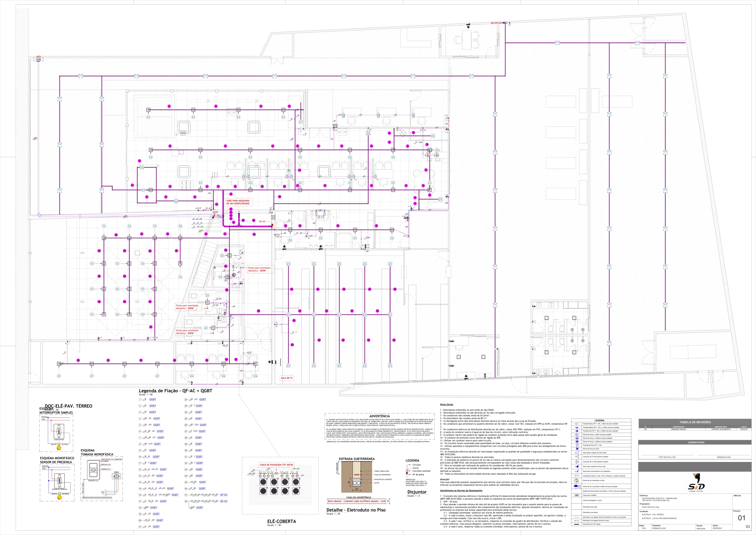Click the Tomada Média legend symbol
756x535 pixels.
coord(576,427)
